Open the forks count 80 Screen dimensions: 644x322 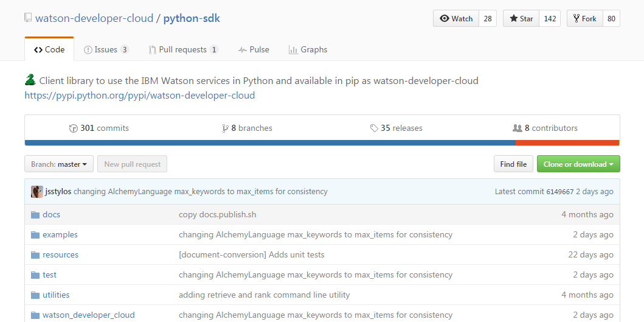point(611,18)
